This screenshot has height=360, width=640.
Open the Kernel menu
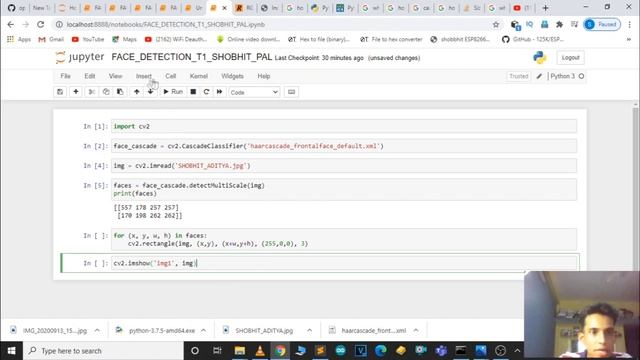tap(199, 76)
